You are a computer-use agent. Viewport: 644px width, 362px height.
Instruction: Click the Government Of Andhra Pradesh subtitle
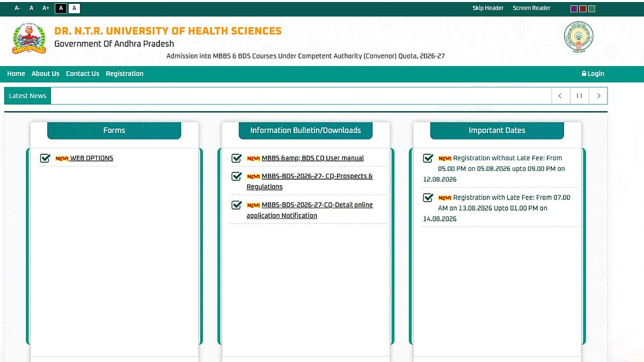(x=114, y=44)
